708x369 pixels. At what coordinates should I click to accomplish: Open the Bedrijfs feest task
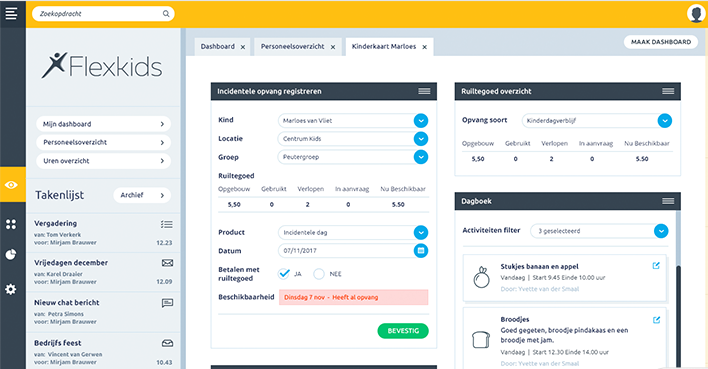tap(103, 352)
